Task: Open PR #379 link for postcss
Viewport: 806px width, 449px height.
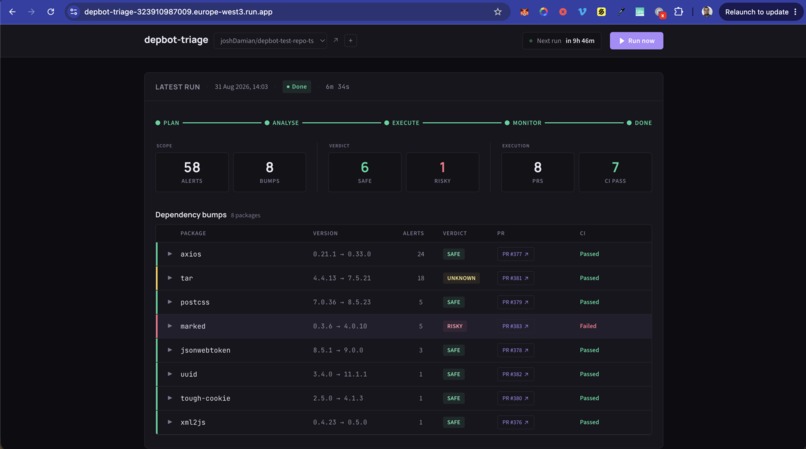Action: (x=515, y=302)
